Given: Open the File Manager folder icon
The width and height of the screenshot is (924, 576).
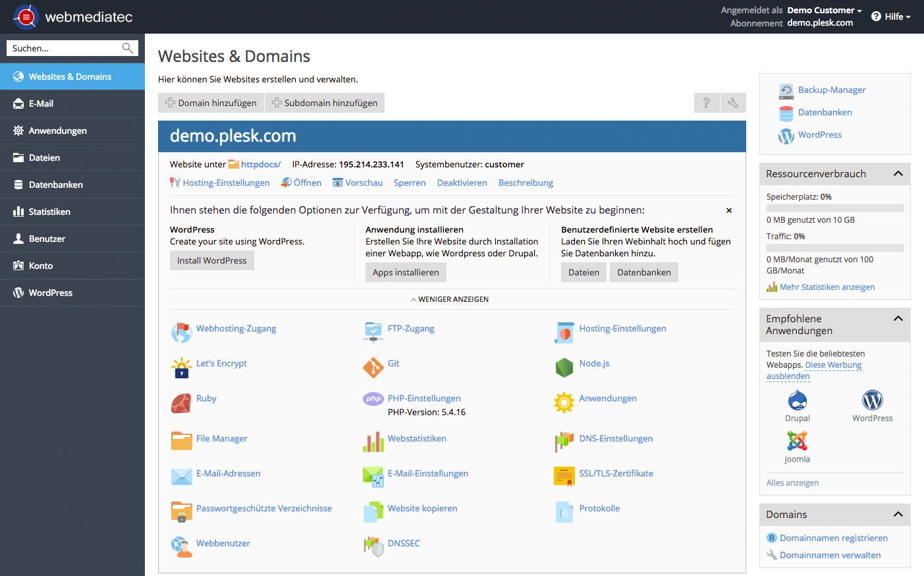Looking at the screenshot, I should [181, 441].
